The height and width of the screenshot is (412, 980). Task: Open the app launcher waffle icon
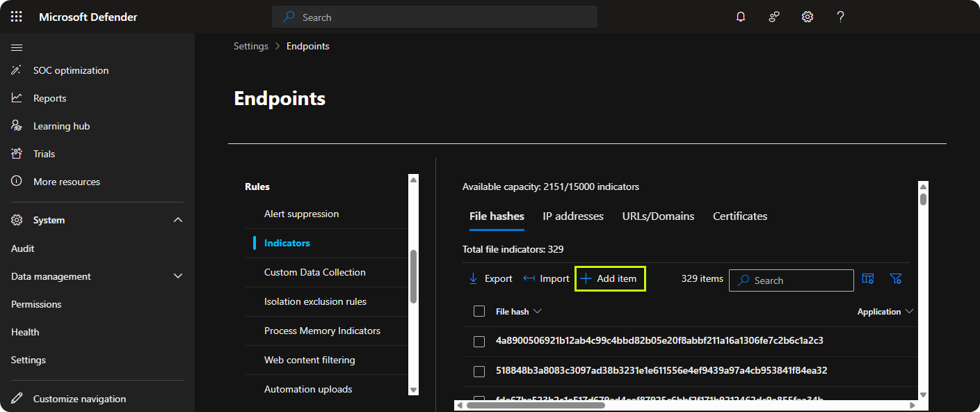coord(17,17)
